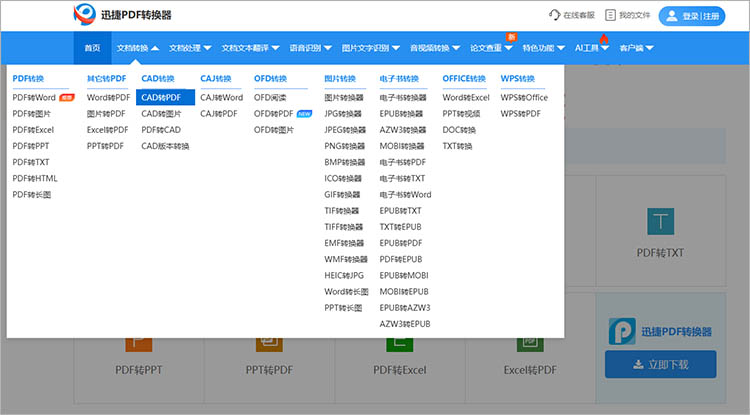Open PDF转长图 link
Image resolution: width=750 pixels, height=415 pixels.
32,195
